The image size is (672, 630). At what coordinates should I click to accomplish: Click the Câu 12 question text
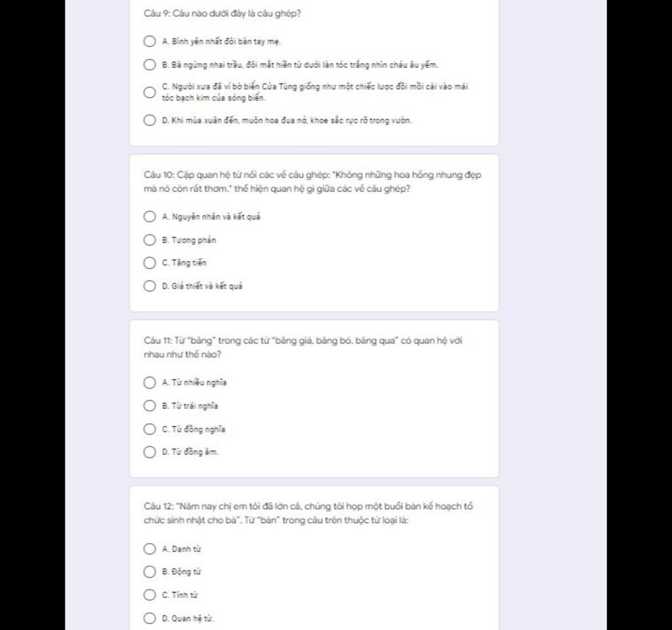click(308, 513)
